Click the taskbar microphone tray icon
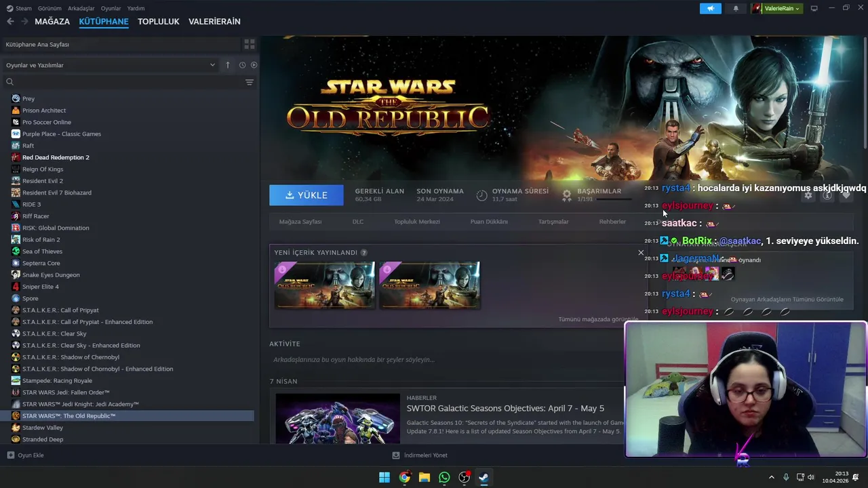Screen dimensions: 868x488 786,477
